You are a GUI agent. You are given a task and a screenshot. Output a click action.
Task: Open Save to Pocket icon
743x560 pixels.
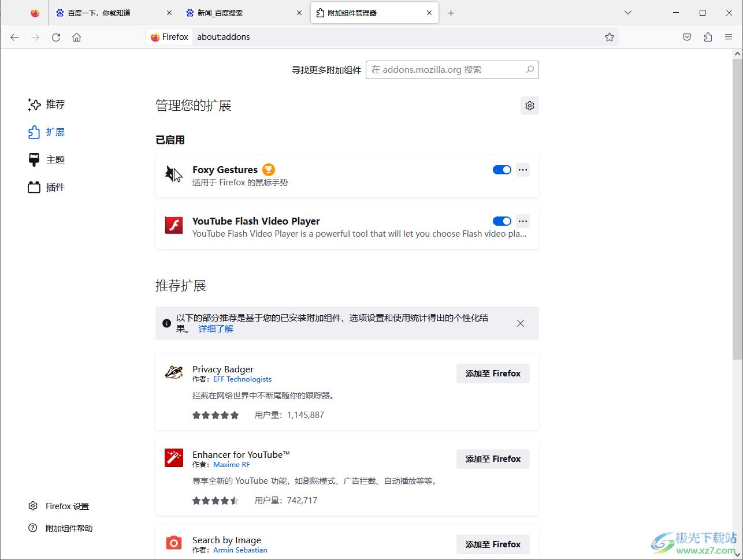click(687, 37)
